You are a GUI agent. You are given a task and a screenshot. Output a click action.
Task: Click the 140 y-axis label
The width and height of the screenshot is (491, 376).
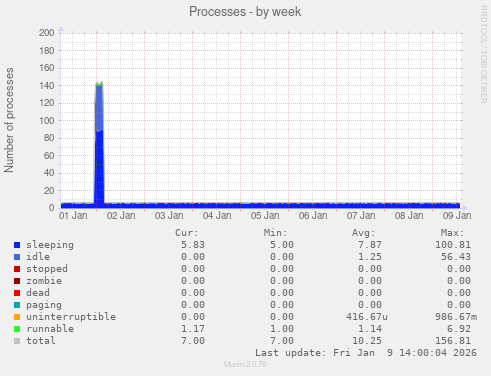click(x=47, y=86)
